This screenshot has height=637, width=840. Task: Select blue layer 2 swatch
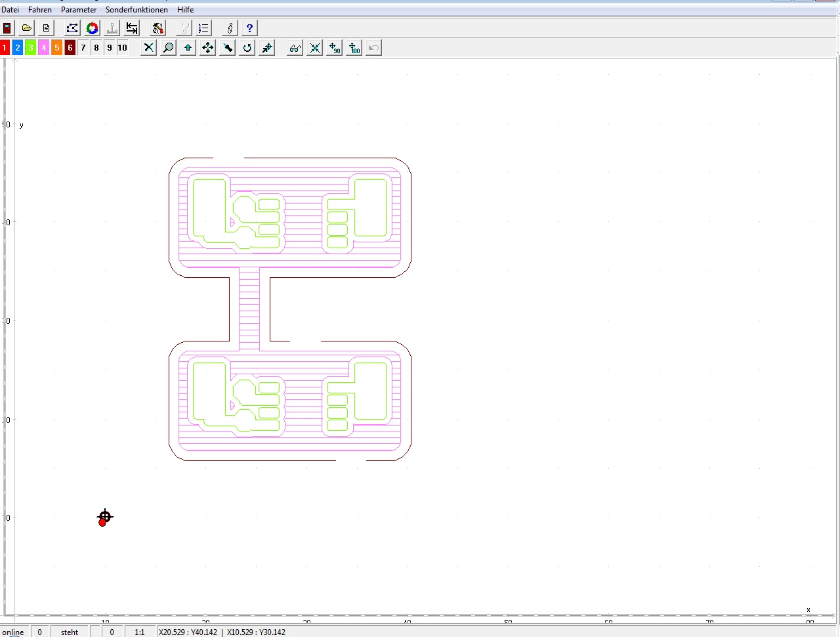pos(18,48)
